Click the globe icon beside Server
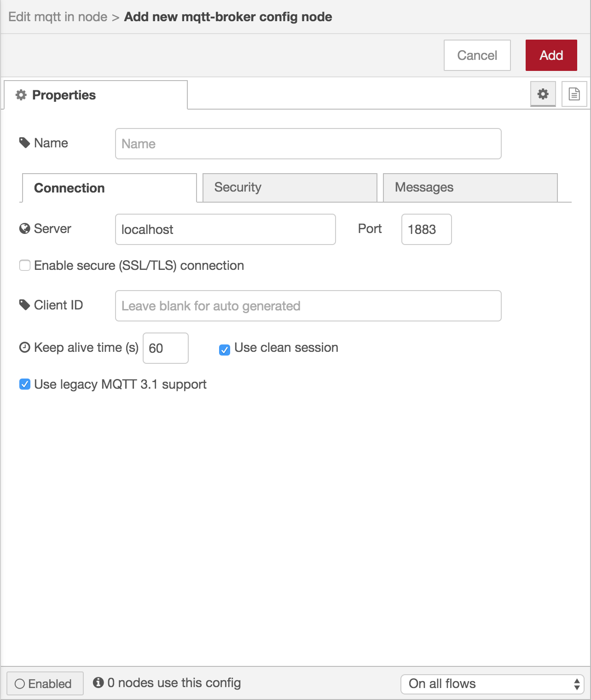 24,228
